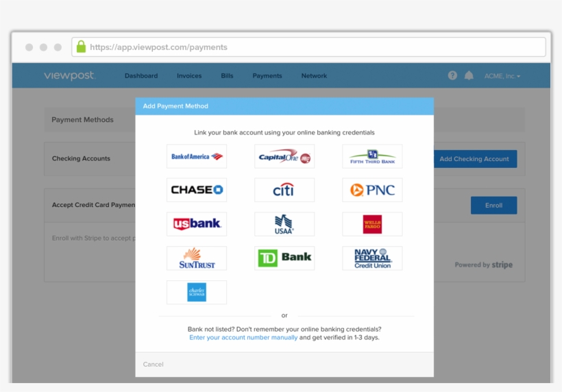The height and width of the screenshot is (392, 562).
Task: Click the first grey browser window dot
Action: [x=29, y=47]
